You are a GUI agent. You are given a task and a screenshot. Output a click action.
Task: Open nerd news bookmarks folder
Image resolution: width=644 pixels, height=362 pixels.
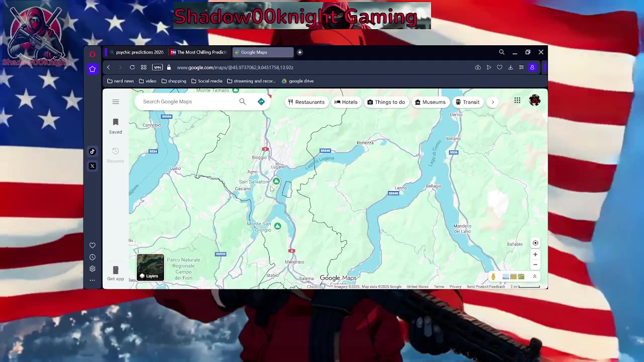pos(121,81)
